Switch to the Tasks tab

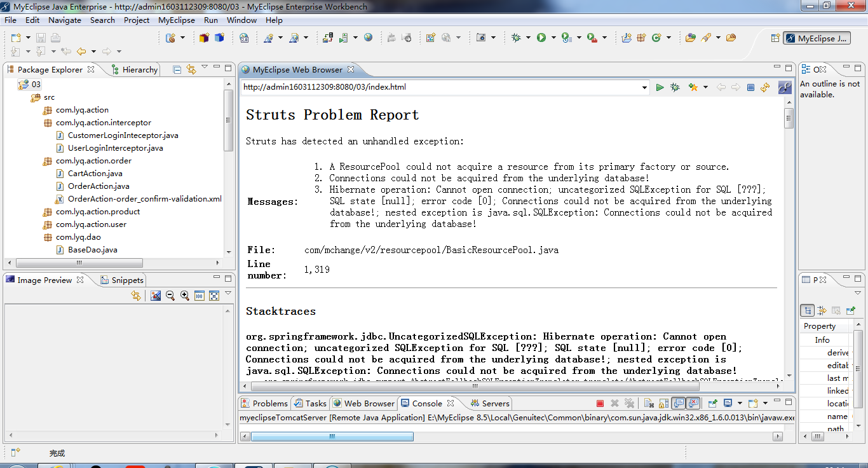pyautogui.click(x=310, y=403)
